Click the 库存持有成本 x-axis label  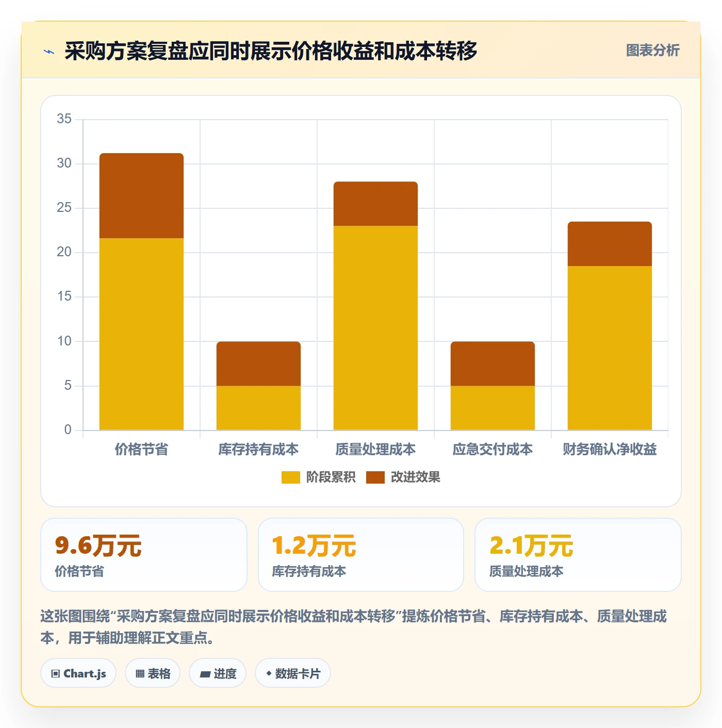point(258,450)
